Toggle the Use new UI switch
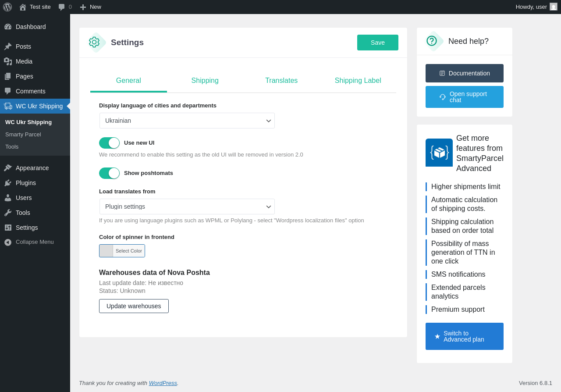The width and height of the screenshot is (561, 392). (109, 143)
